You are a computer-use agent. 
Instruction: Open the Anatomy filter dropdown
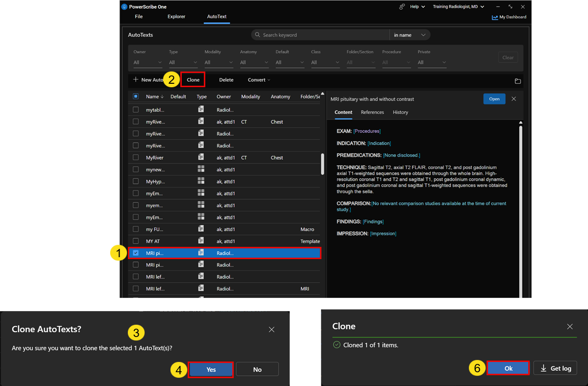254,62
